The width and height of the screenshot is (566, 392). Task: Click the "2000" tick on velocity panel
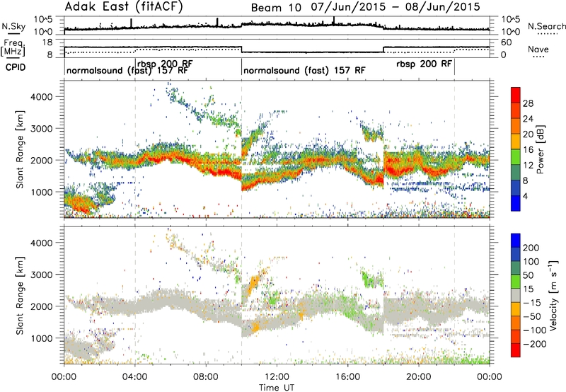[42, 306]
